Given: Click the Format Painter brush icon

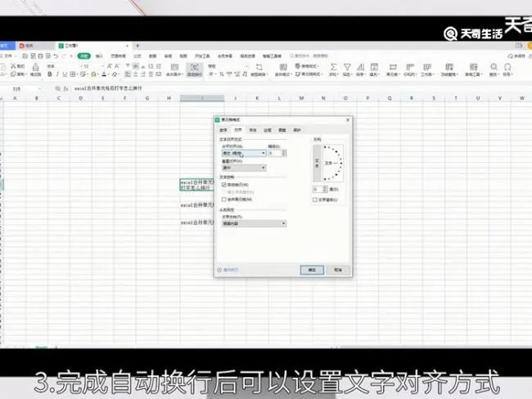Looking at the screenshot, I should (x=35, y=67).
